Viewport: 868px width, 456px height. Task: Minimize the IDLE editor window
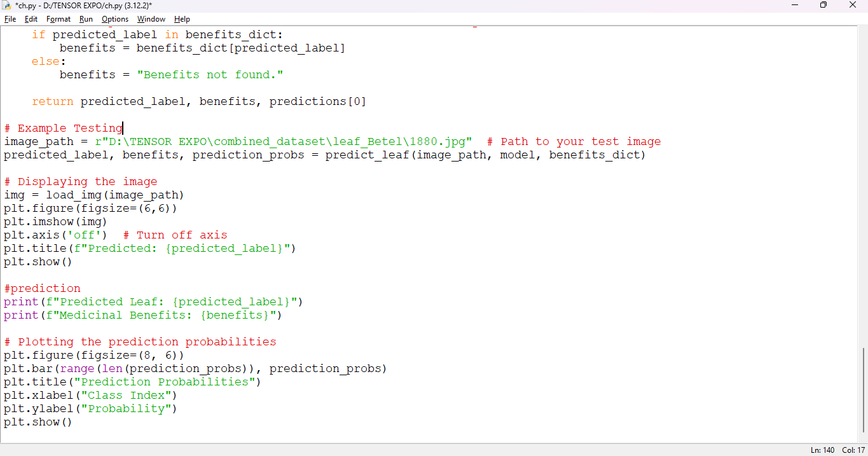[795, 6]
